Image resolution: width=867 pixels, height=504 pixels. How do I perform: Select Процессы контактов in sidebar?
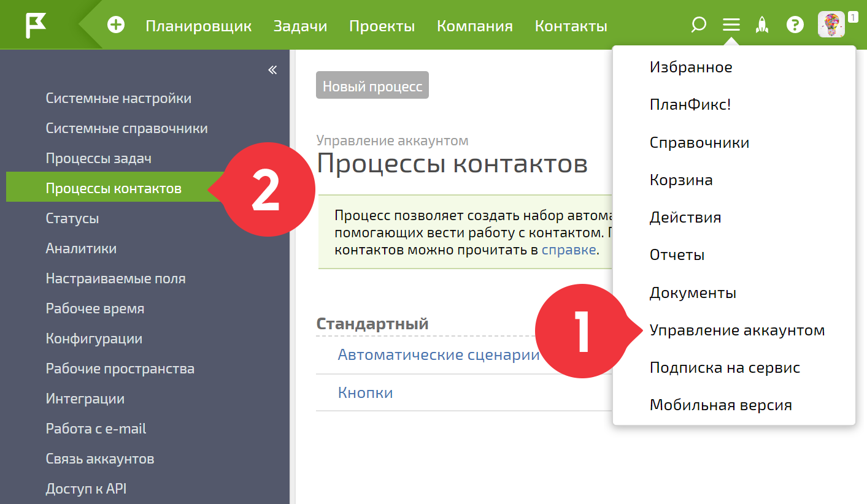point(114,188)
